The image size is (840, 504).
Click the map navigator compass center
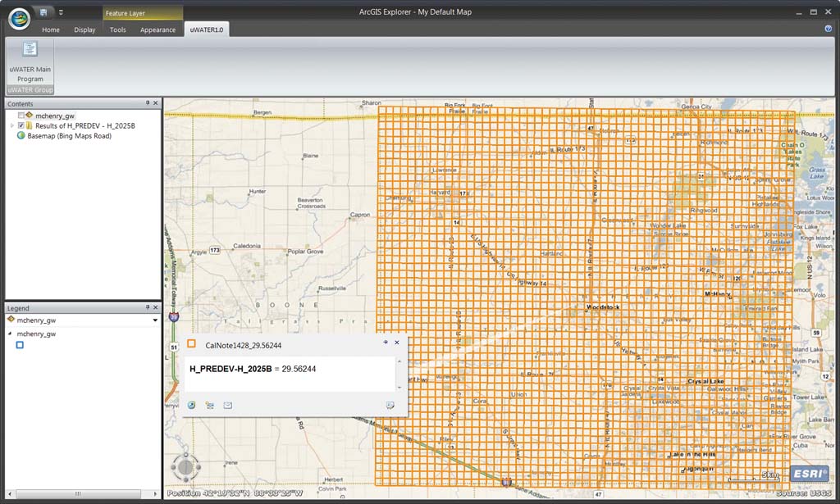pyautogui.click(x=185, y=467)
